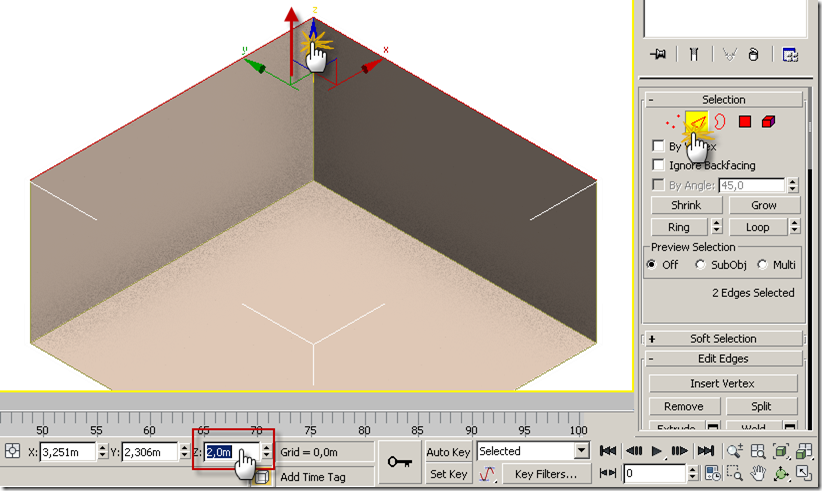Click Zoom All viewports tool

pos(758,451)
